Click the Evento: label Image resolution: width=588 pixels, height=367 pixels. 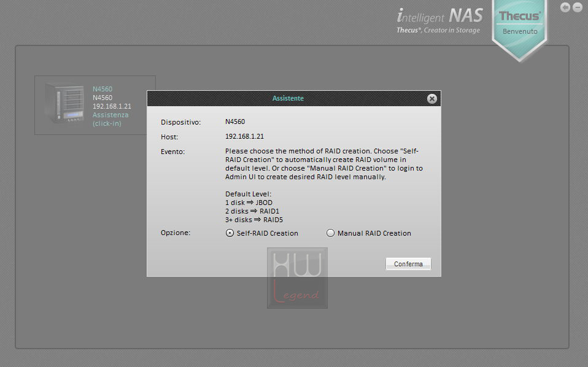point(172,152)
